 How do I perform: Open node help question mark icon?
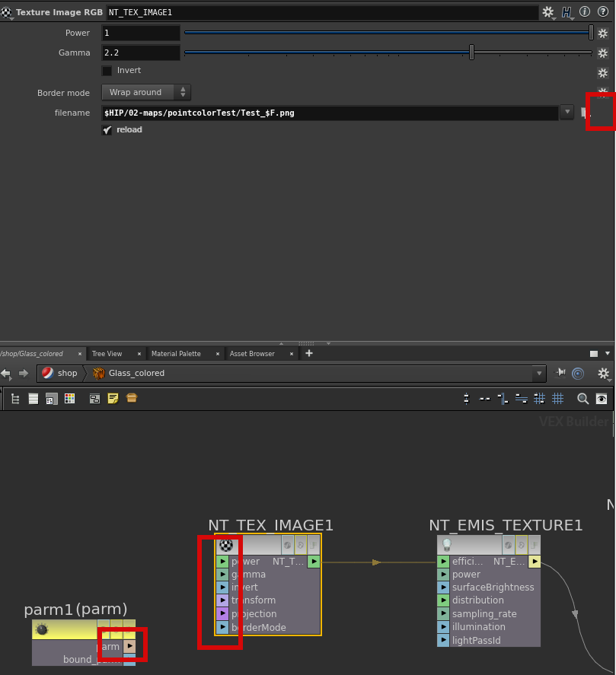pos(603,11)
